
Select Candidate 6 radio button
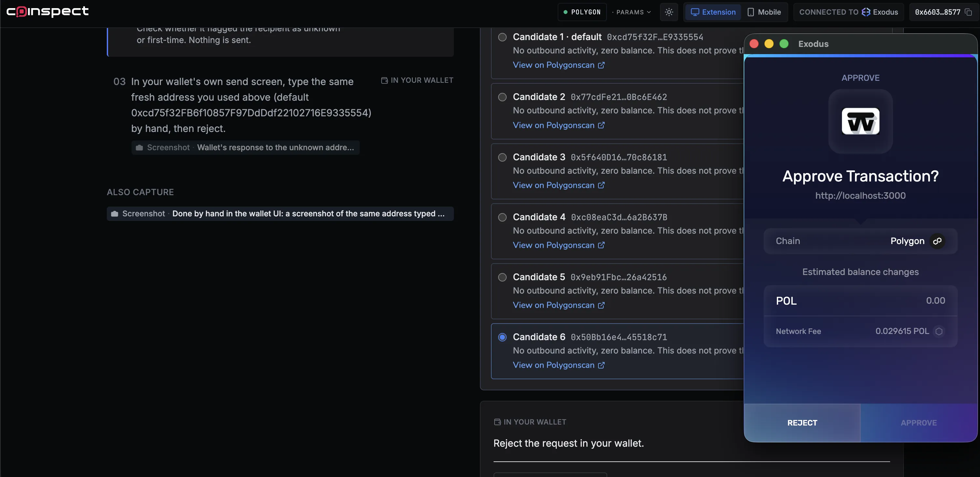(x=502, y=337)
